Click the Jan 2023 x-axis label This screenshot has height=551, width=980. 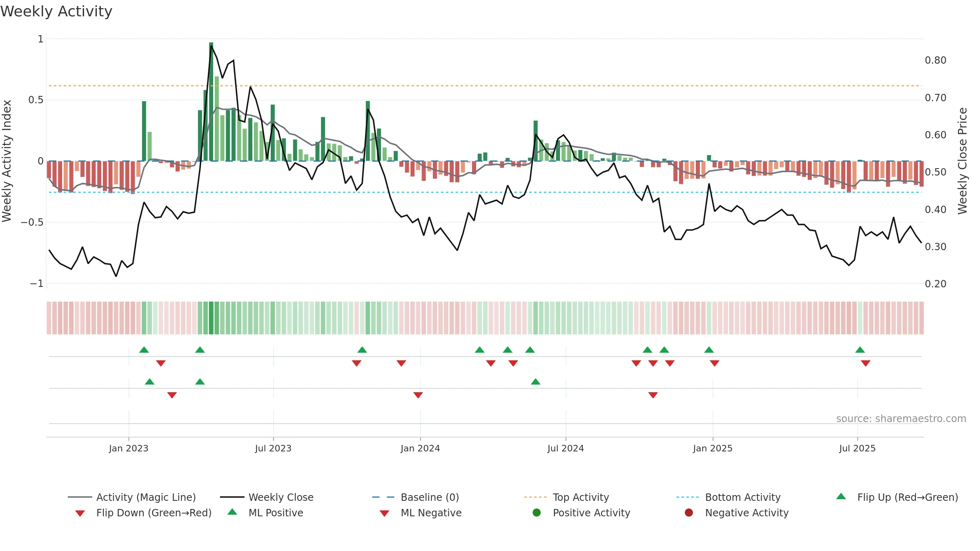pos(129,448)
